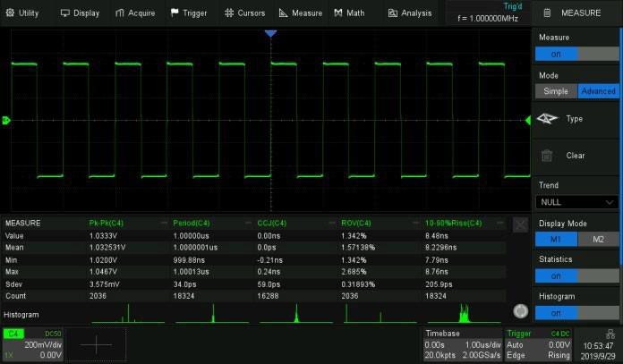Remove Period(C4) measurement via dash

248,223
